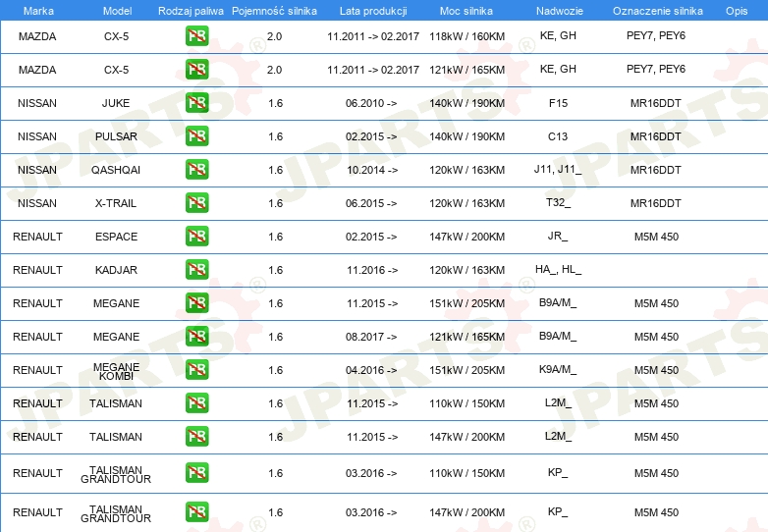
Task: Click the petrol icon in the Qashqai row
Action: click(x=196, y=170)
